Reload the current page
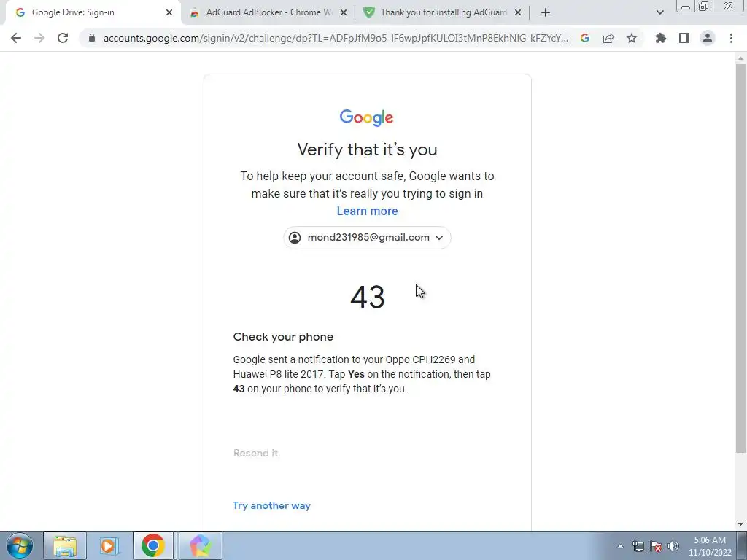Screen dimensions: 747x560 pos(63,38)
